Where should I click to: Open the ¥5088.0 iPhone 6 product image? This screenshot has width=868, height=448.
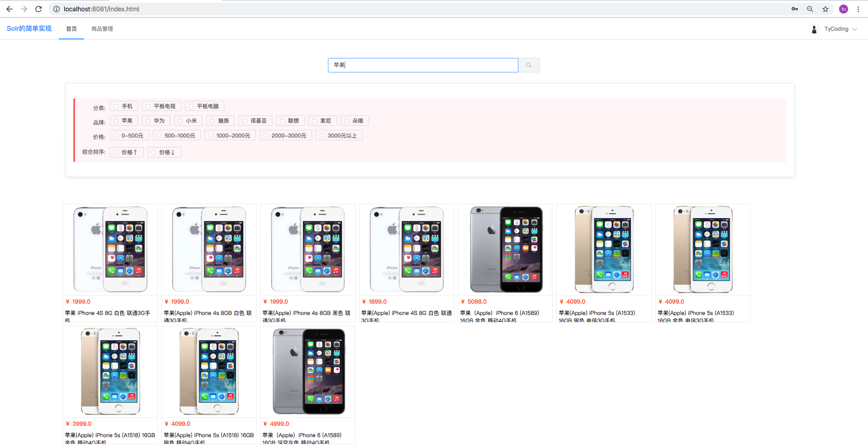point(505,249)
